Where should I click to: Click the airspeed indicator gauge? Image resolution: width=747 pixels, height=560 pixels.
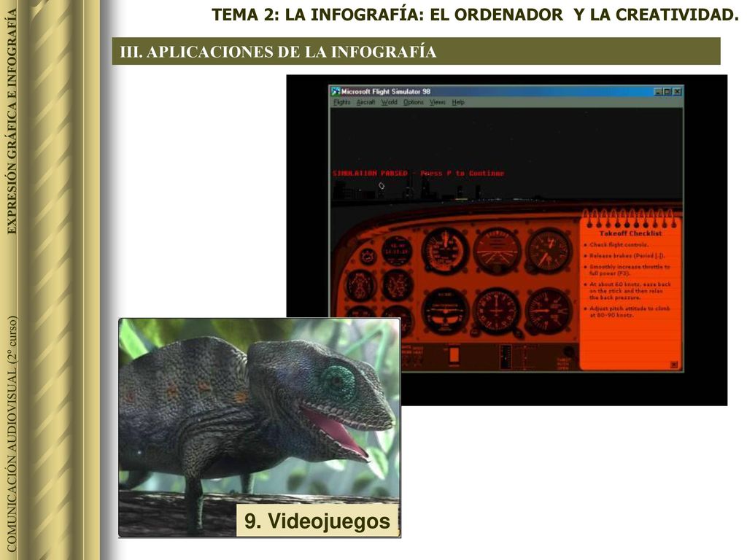[x=444, y=251]
